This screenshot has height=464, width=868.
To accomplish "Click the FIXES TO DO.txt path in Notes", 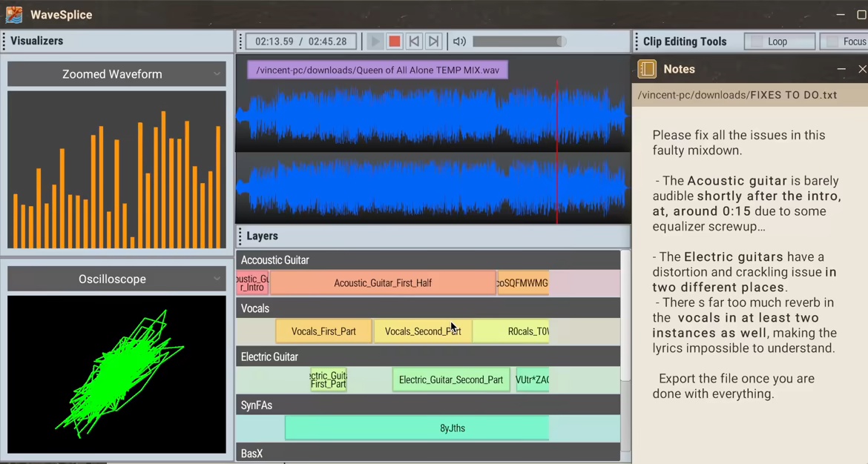I will tap(737, 95).
